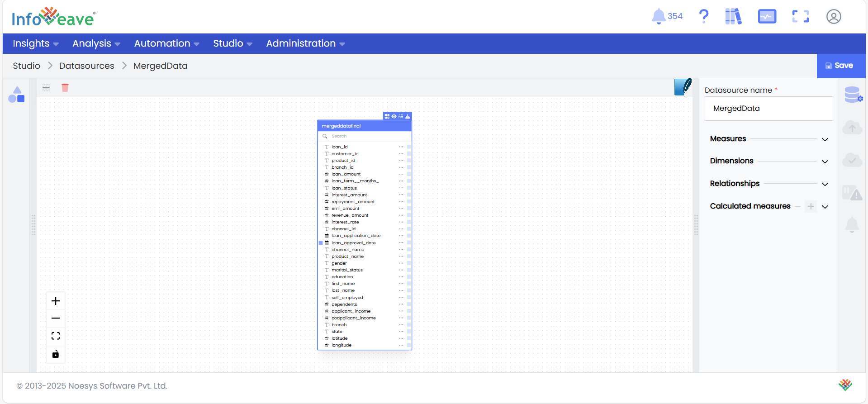
Task: Toggle the canvas lock icon
Action: [56, 354]
